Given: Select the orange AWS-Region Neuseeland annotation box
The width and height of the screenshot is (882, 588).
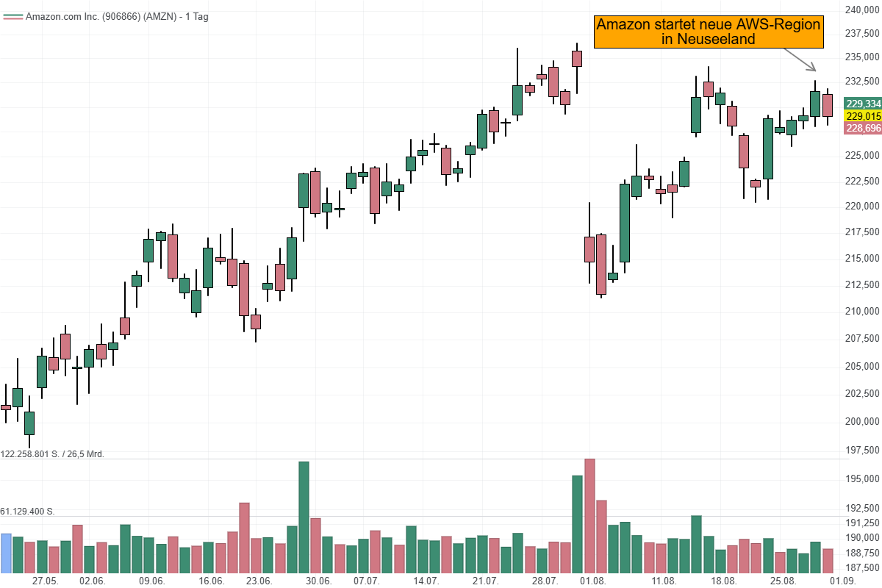Looking at the screenshot, I should click(709, 32).
